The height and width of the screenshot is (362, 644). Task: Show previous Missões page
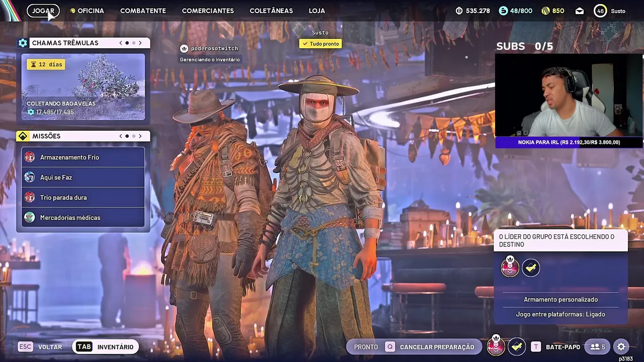point(121,136)
